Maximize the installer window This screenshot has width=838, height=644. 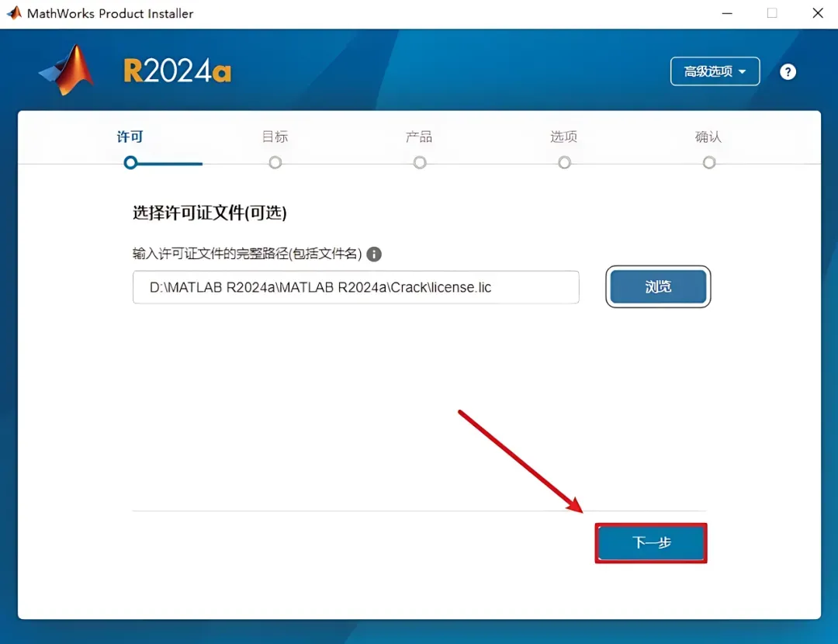click(x=772, y=13)
